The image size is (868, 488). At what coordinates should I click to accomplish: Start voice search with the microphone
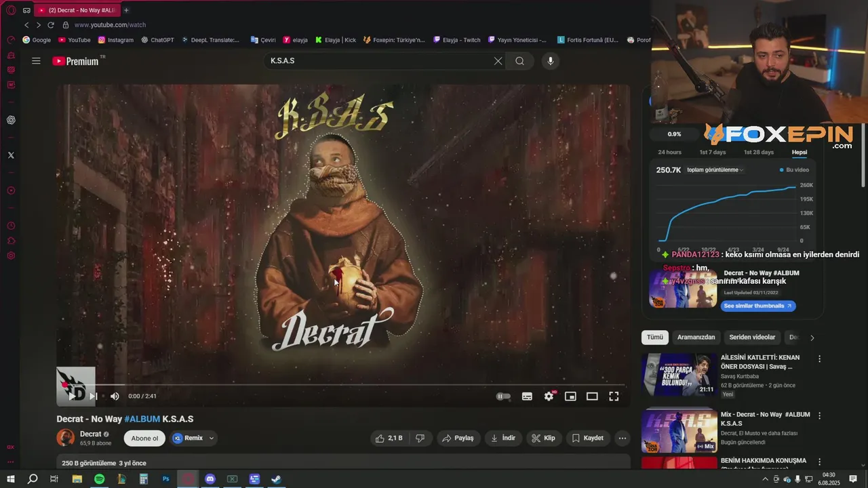(550, 61)
